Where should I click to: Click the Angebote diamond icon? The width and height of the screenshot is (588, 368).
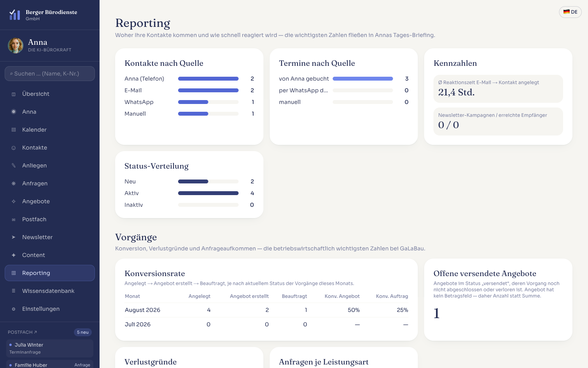[14, 201]
